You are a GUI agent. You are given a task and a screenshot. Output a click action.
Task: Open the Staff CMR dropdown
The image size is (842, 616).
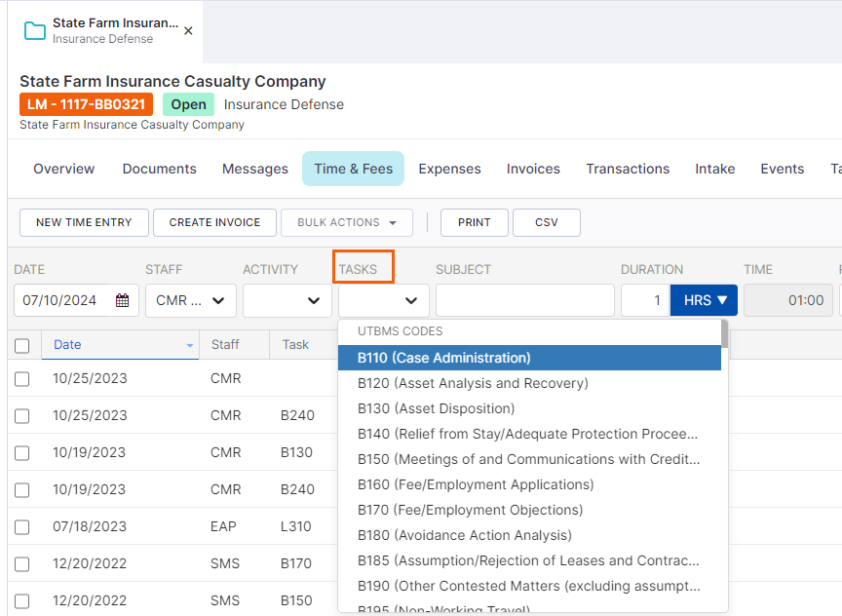(191, 300)
